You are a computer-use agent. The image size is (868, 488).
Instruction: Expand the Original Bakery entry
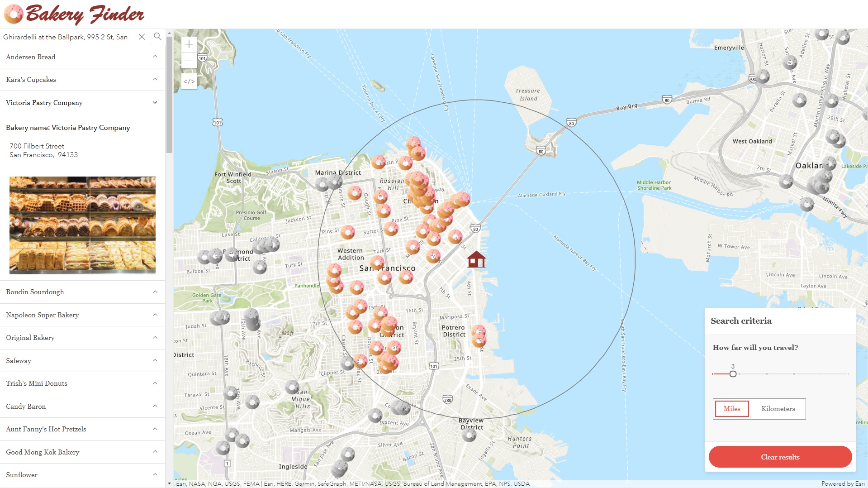(x=82, y=338)
